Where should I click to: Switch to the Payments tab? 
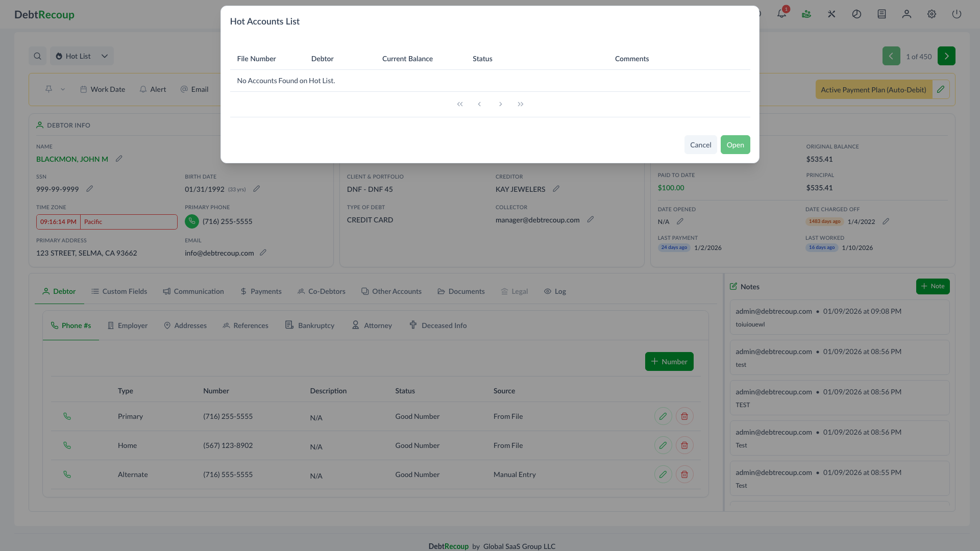[x=261, y=291]
